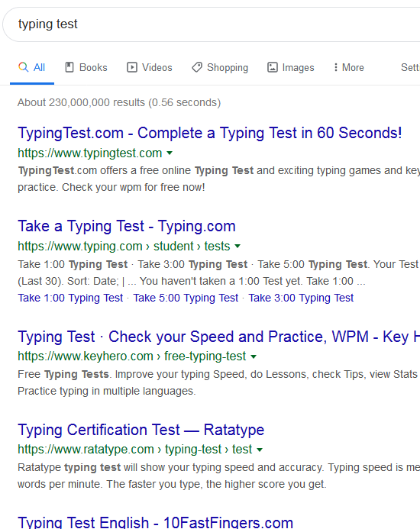Open the Take 3:00 Typing Test sitelink
The height and width of the screenshot is (529, 420).
click(301, 298)
